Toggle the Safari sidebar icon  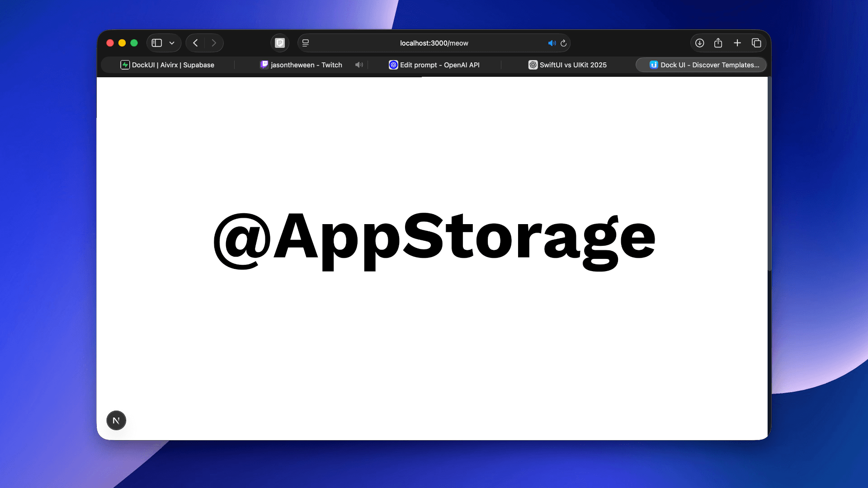pyautogui.click(x=157, y=43)
